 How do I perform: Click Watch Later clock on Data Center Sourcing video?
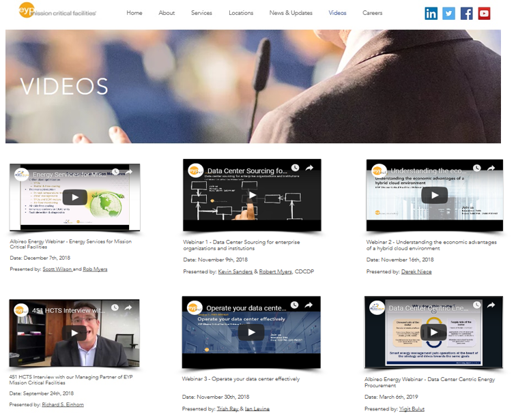(295, 168)
